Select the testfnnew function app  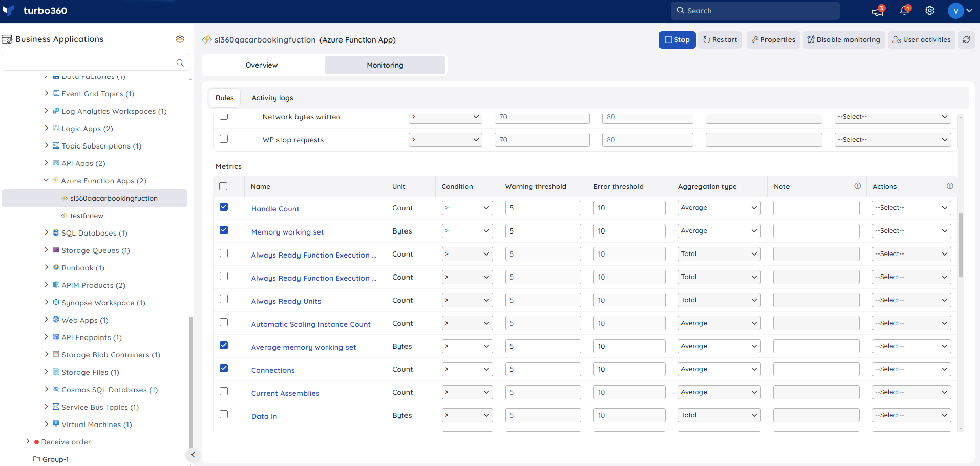[87, 216]
